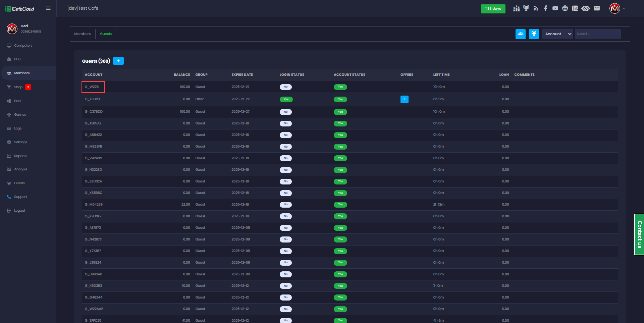The width and height of the screenshot is (644, 323).
Task: Click the gray trophy icon in header
Action: [526, 8]
